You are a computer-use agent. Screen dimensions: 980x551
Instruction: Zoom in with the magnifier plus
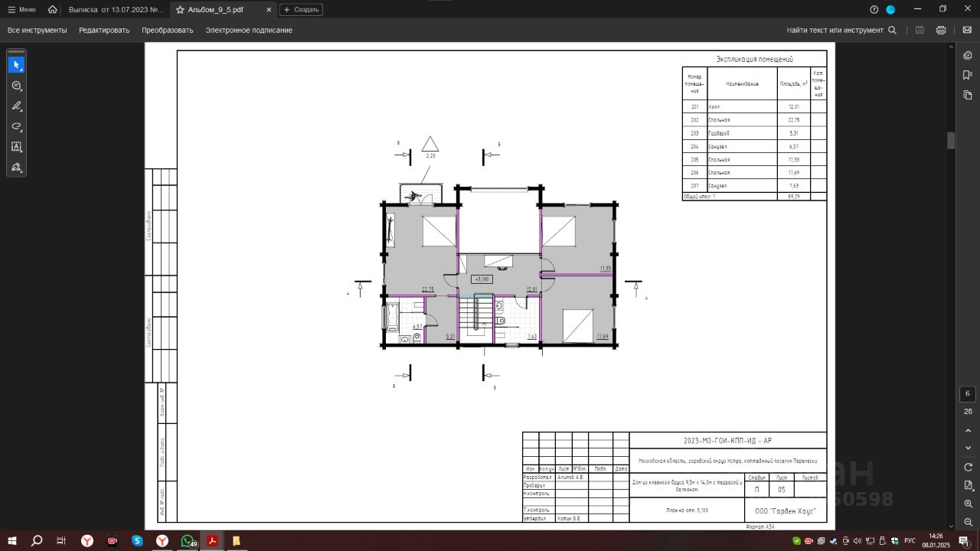pos(968,504)
